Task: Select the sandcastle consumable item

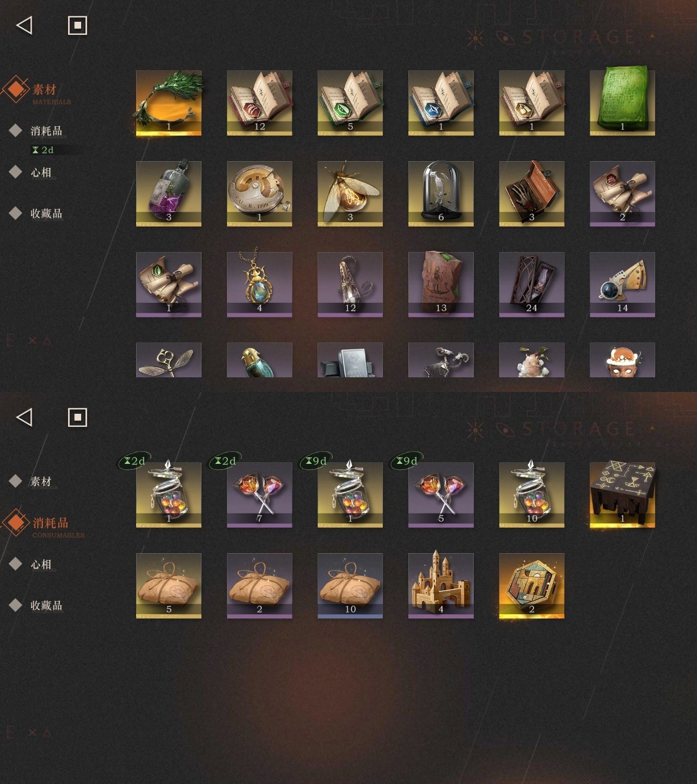Action: 441,586
